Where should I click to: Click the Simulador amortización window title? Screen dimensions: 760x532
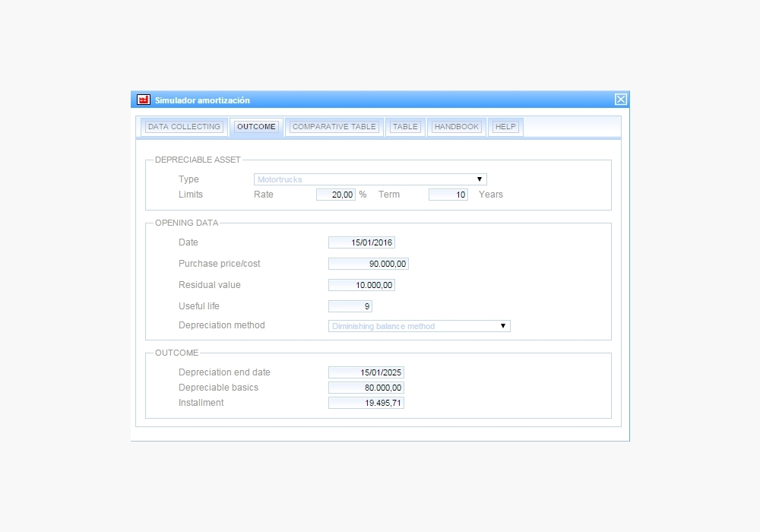202,100
